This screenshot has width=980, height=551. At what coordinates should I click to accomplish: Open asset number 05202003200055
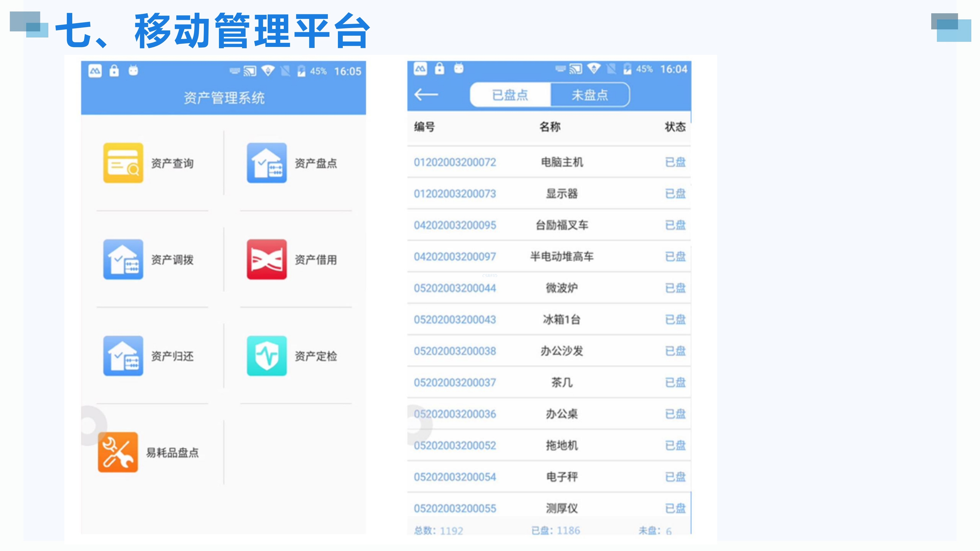[455, 508]
